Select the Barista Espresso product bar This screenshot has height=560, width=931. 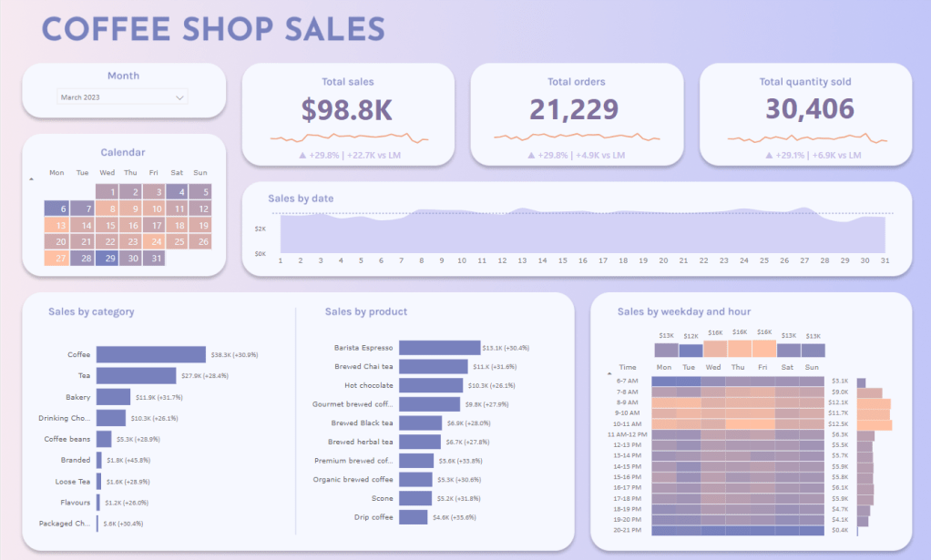(439, 348)
